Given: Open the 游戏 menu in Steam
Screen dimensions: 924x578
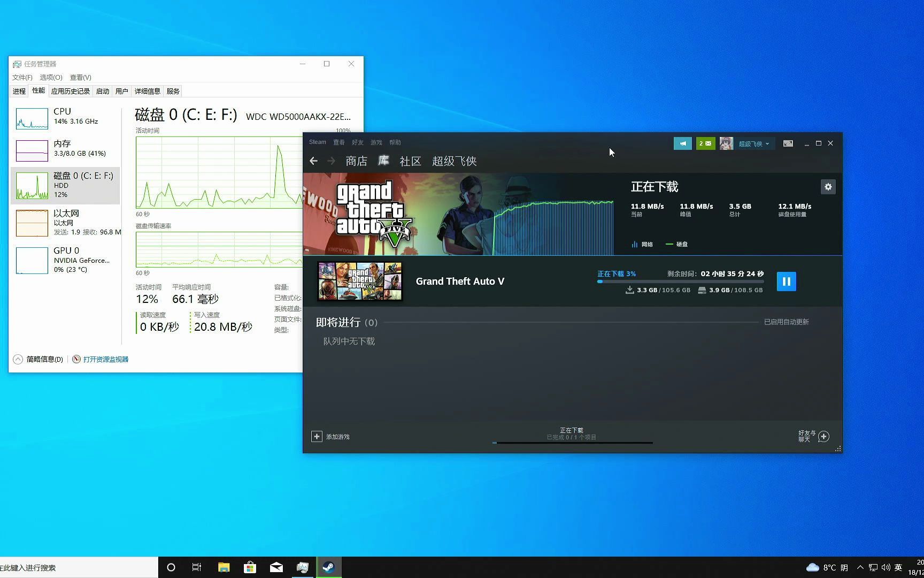Looking at the screenshot, I should click(376, 142).
